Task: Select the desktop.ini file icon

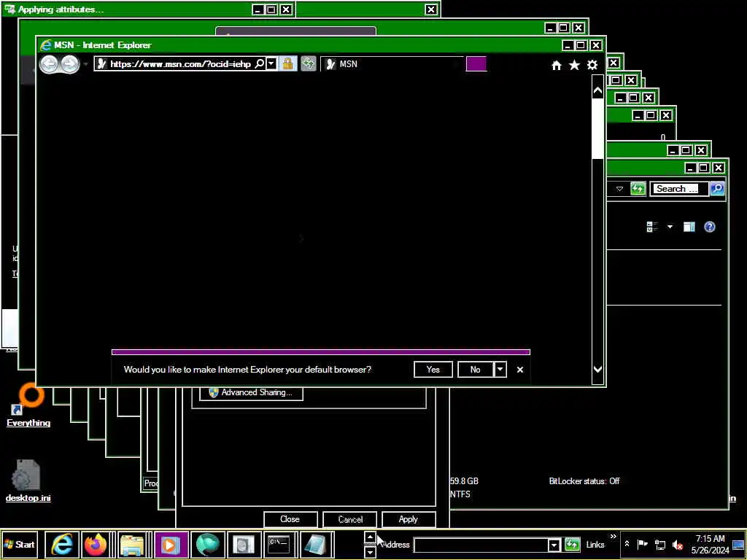Action: point(28,481)
